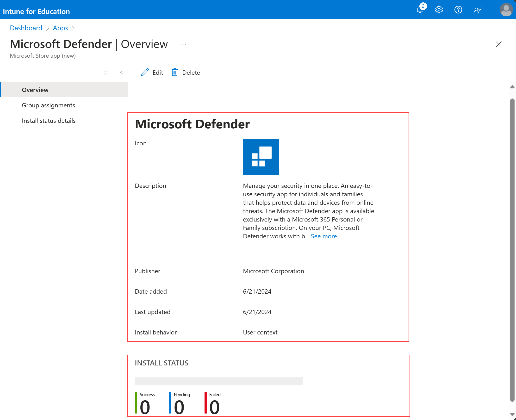Click the Dashboard breadcrumb navigation
Viewport: 516px width, 420px height.
(26, 28)
